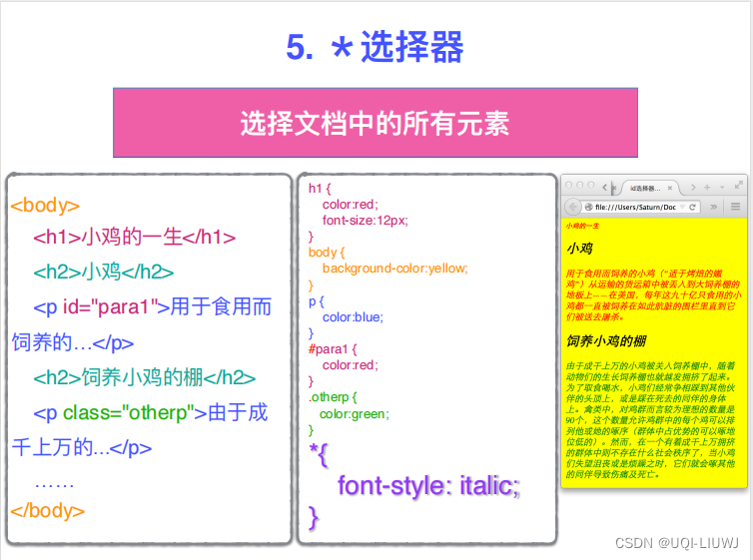753x560 pixels.
Task: Click the <h1>小鸡的一生</h1> code line
Action: click(135, 237)
